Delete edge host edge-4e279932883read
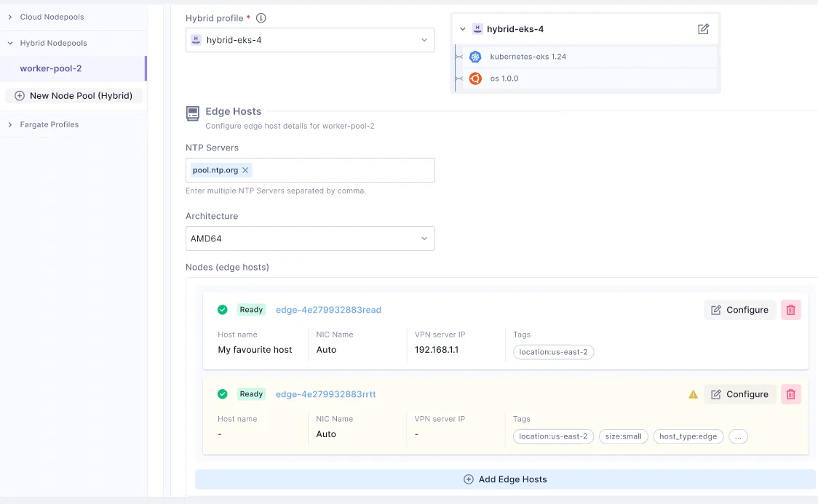The image size is (818, 504). point(791,310)
